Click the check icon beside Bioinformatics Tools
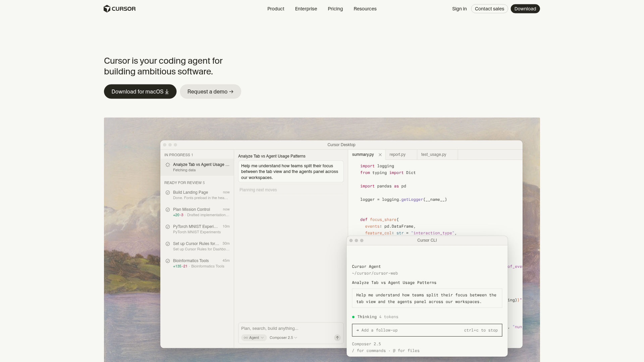The height and width of the screenshot is (362, 644). point(168,261)
